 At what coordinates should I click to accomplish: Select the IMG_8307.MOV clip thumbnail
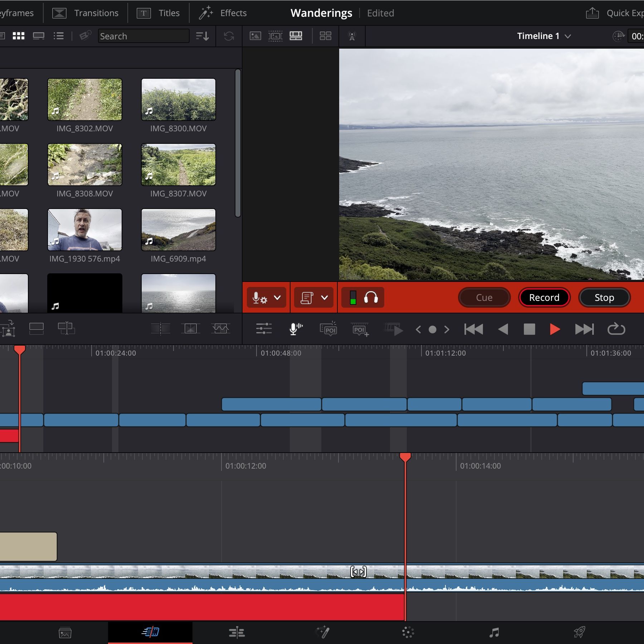[178, 165]
